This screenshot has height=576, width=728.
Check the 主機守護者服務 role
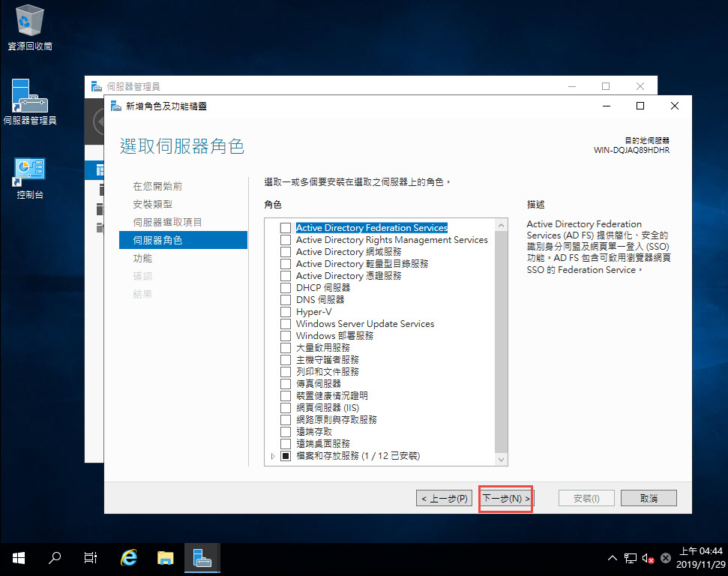click(x=286, y=360)
